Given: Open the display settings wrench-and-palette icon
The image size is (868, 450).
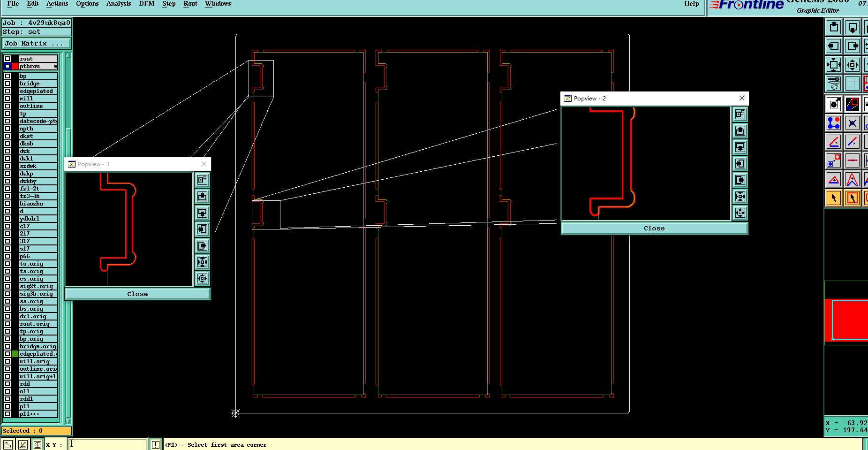Looking at the screenshot, I should 834,84.
